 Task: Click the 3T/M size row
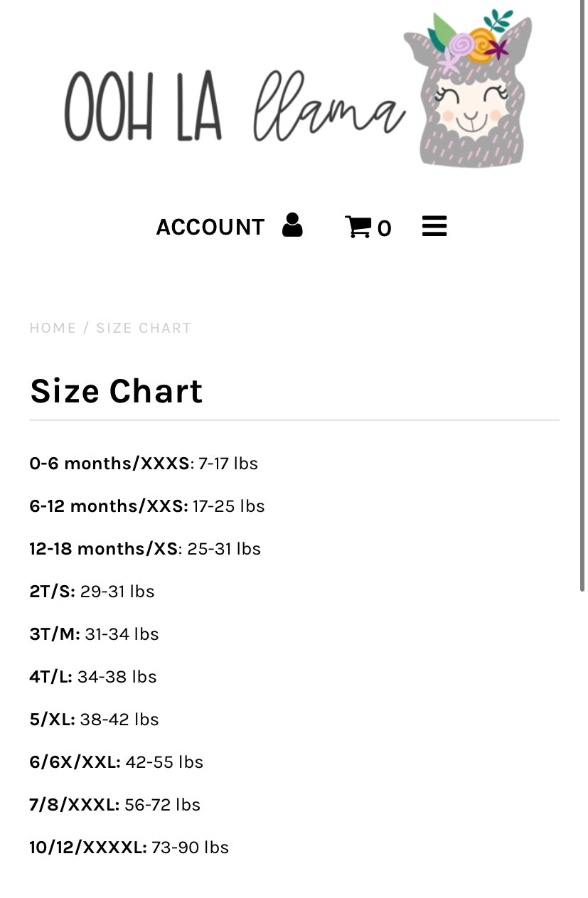coord(94,634)
